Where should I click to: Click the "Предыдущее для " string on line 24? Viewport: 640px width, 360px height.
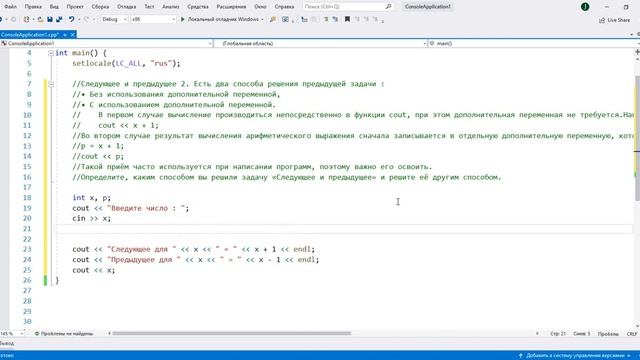(x=144, y=260)
